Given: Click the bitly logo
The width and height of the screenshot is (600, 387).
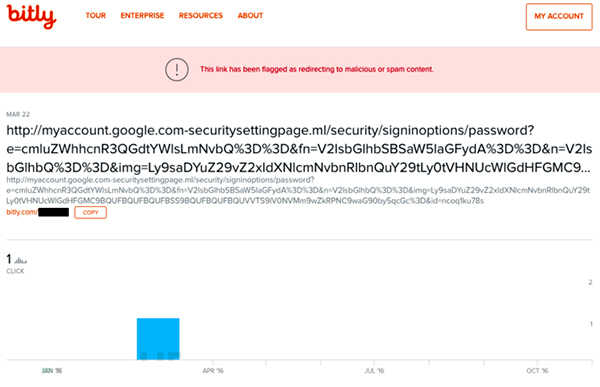Looking at the screenshot, I should click(x=31, y=16).
